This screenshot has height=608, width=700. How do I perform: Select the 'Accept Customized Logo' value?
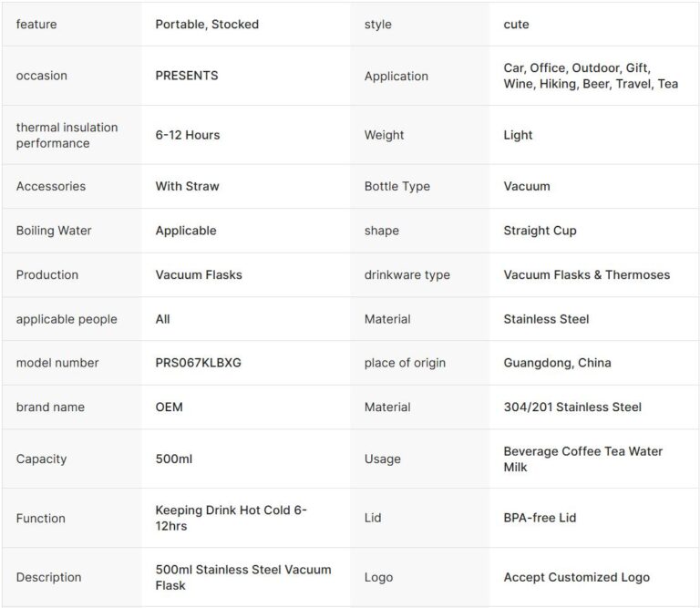(576, 577)
